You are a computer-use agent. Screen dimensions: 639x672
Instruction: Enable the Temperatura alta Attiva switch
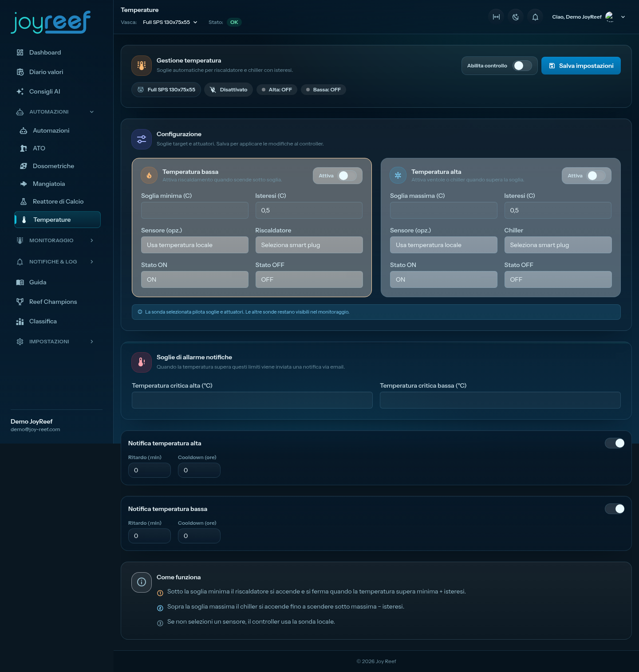point(596,176)
